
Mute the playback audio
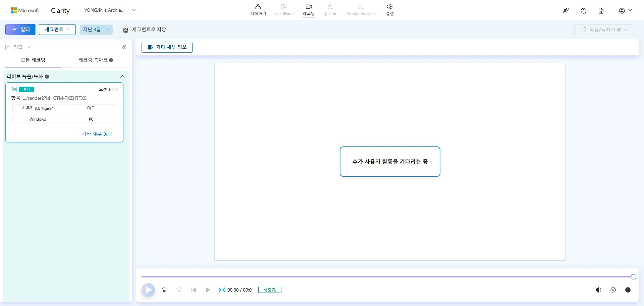(x=598, y=290)
